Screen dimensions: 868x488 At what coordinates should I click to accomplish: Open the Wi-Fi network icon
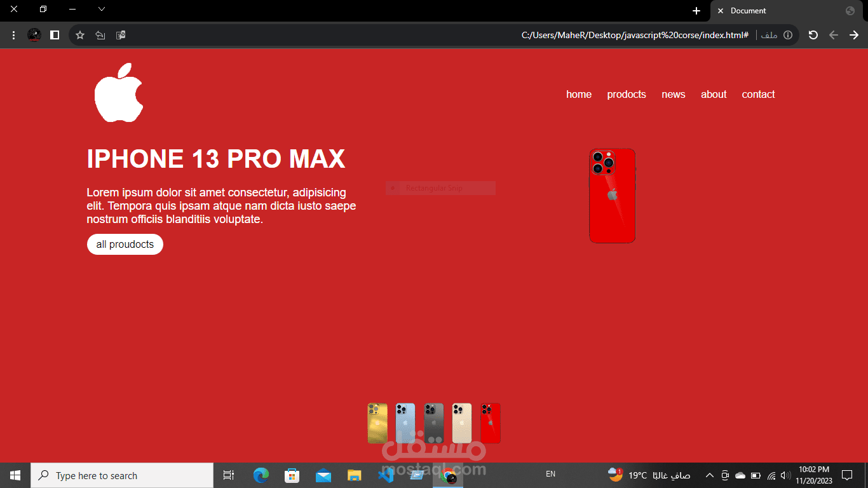click(x=771, y=475)
